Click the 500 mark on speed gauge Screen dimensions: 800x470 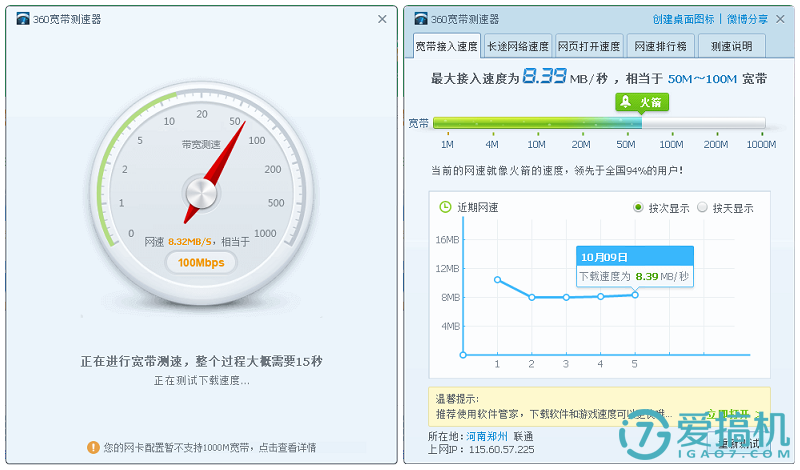276,203
